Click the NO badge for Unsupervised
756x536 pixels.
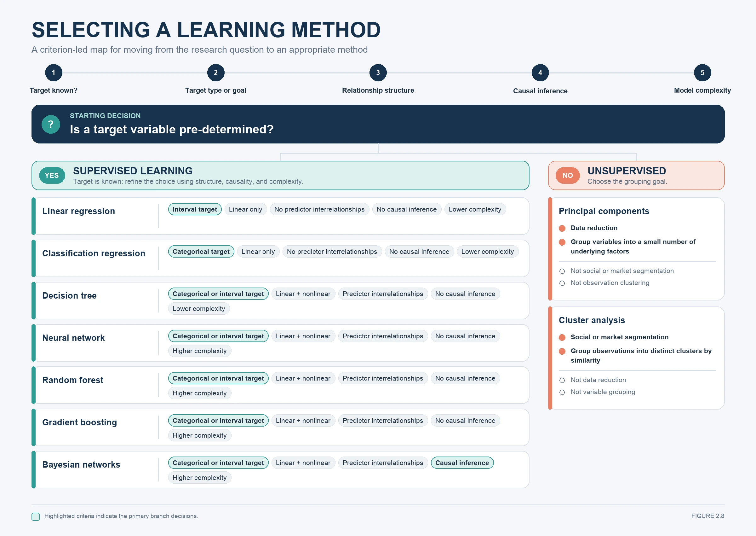tap(567, 175)
